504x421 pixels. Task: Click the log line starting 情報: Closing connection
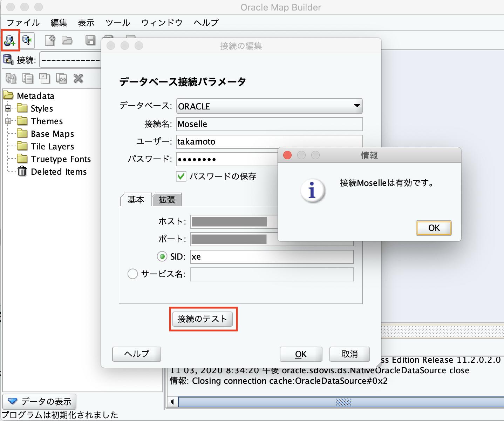coord(279,381)
